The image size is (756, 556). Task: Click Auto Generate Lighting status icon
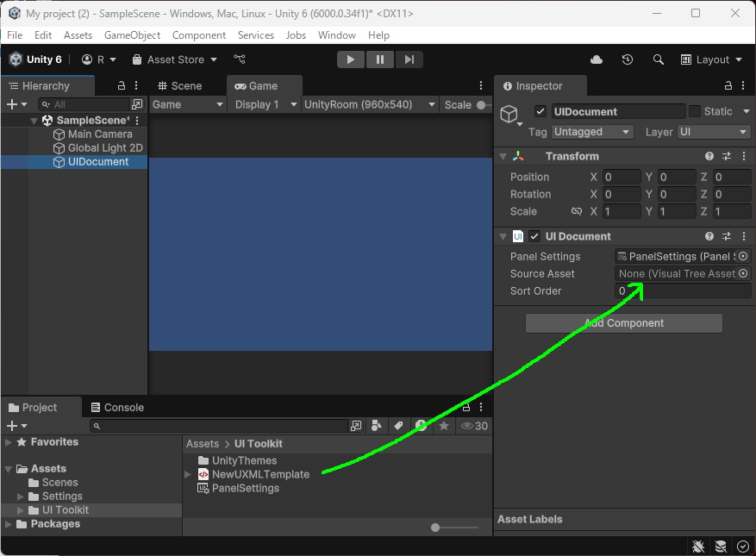click(x=721, y=546)
